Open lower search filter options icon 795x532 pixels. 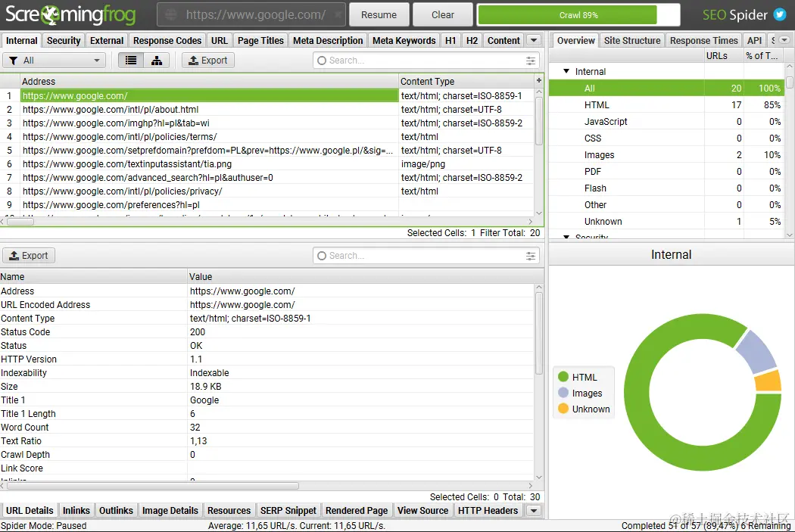(530, 256)
